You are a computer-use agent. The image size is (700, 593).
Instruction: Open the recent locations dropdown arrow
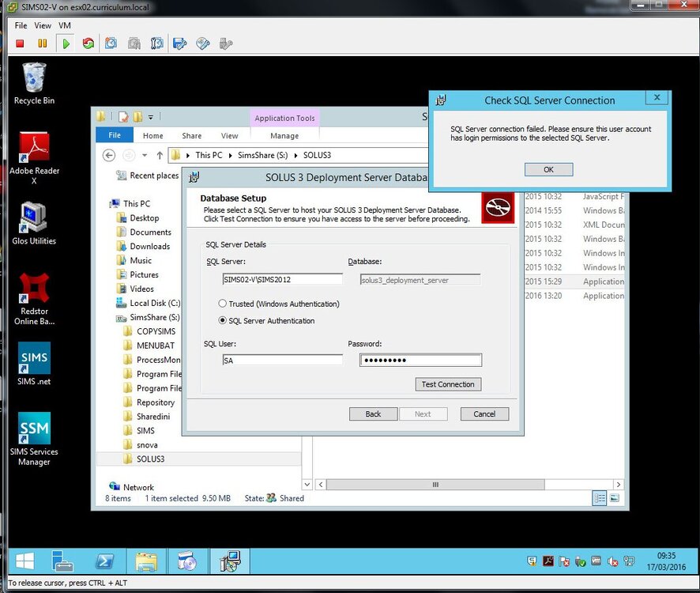145,155
